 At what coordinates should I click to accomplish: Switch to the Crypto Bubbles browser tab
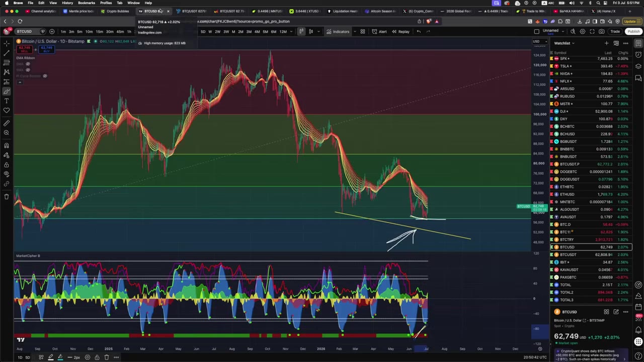115,11
